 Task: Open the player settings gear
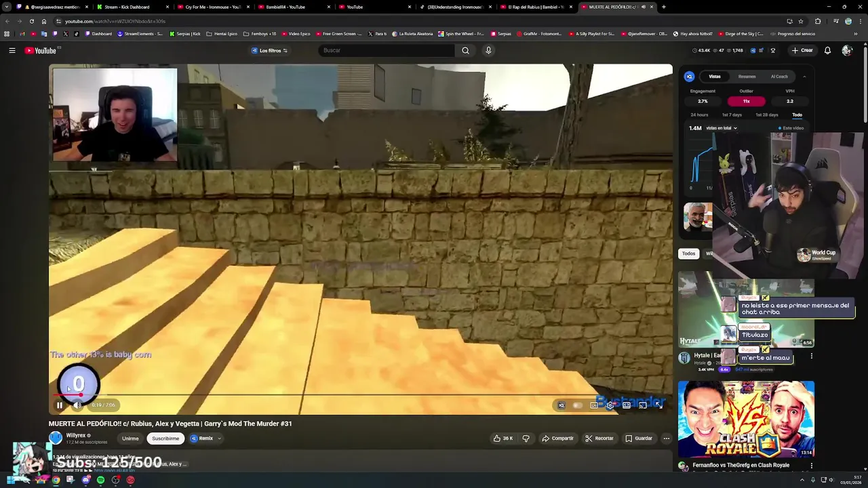[610, 405]
